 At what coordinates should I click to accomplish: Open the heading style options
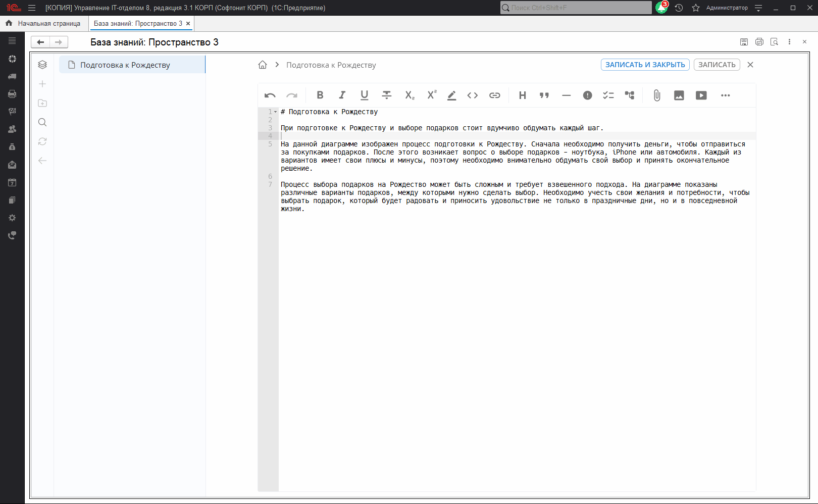tap(522, 95)
